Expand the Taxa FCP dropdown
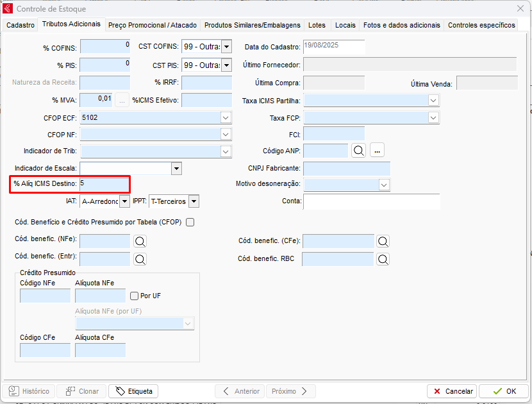532x404 pixels. click(434, 118)
